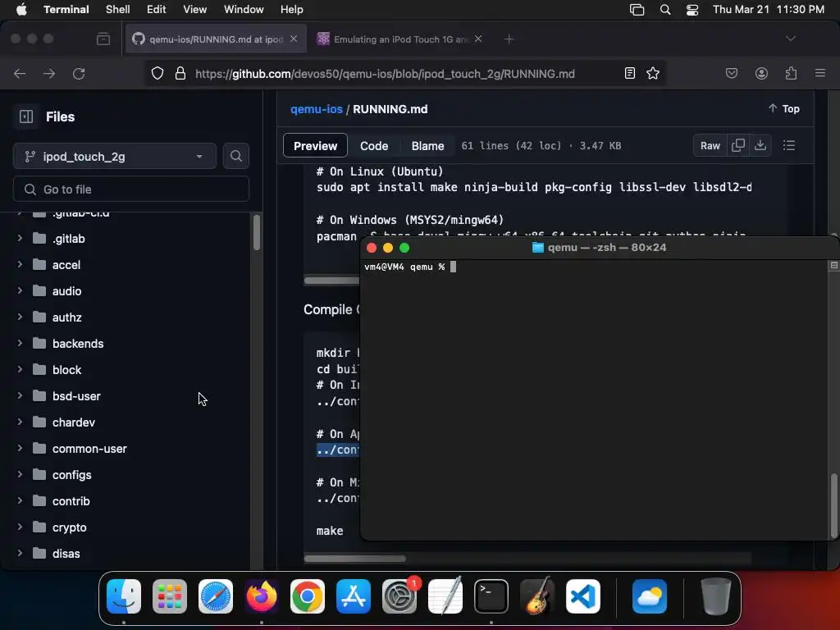This screenshot has height=630, width=840.
Task: Copy the raw file contents
Action: point(737,145)
